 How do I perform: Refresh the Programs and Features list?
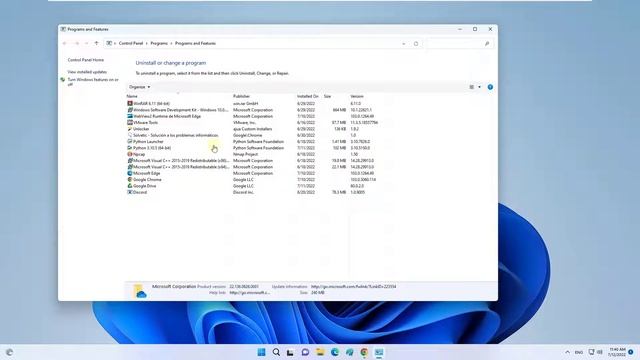tap(416, 44)
